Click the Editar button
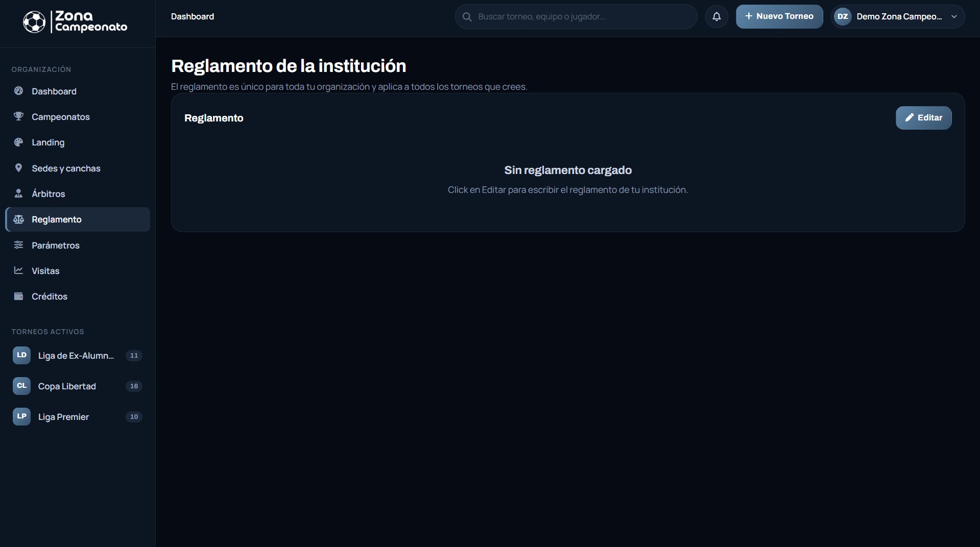 pos(923,117)
